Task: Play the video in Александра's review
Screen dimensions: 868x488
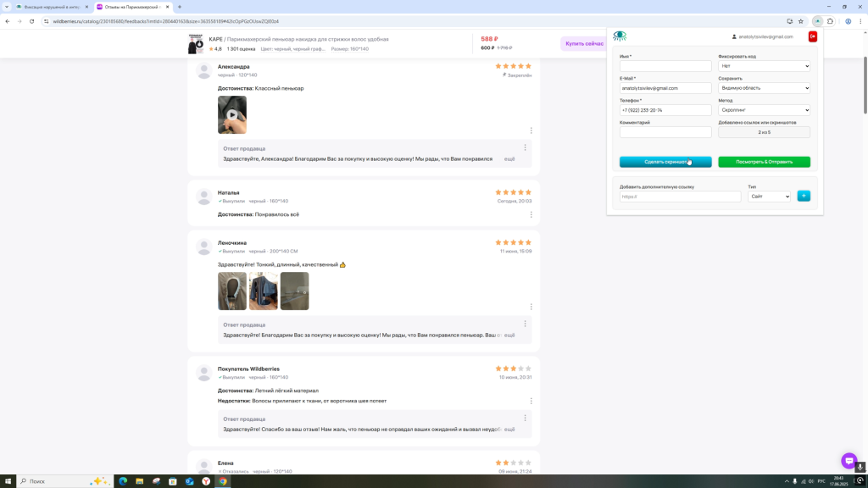Action: click(x=232, y=115)
